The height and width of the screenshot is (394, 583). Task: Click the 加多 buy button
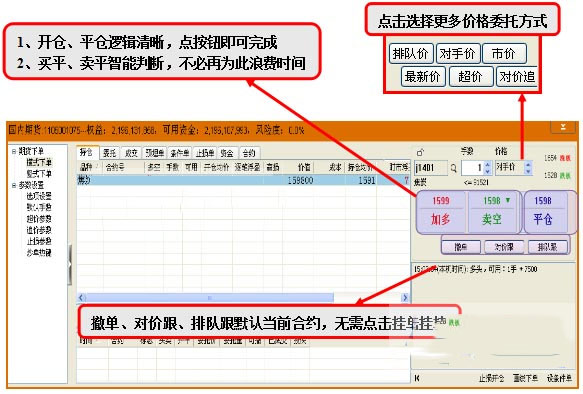tap(441, 212)
